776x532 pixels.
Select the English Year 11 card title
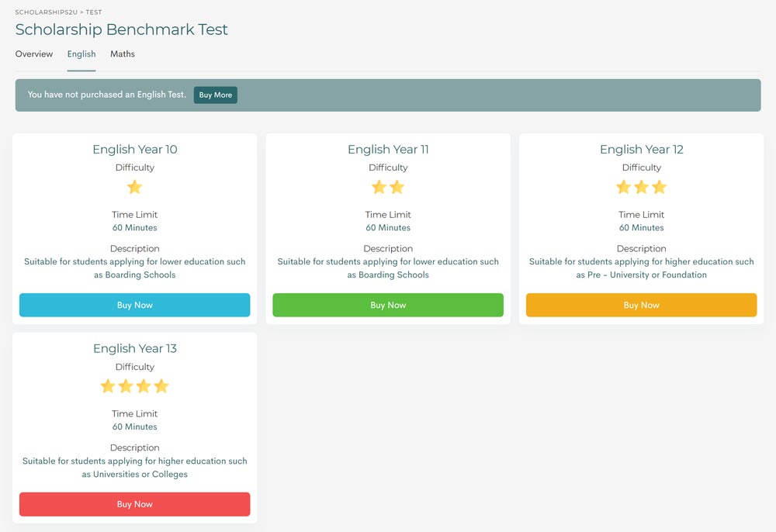pos(388,150)
